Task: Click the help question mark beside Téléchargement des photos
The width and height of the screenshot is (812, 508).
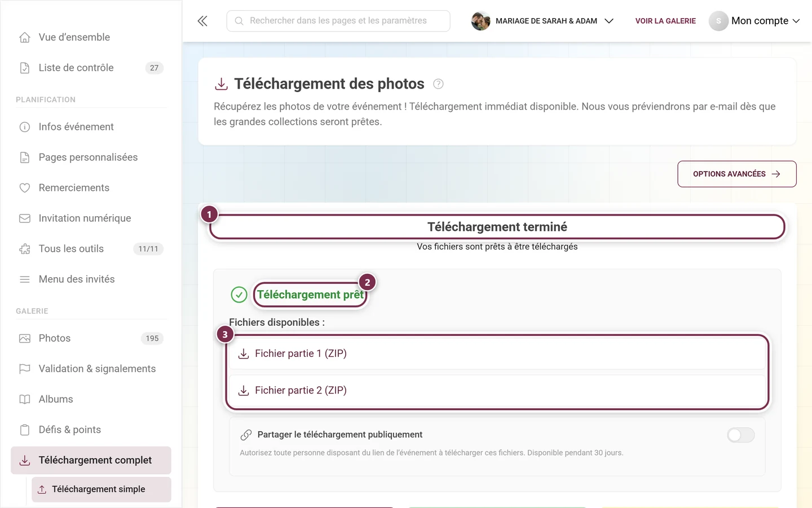Action: pyautogui.click(x=438, y=84)
